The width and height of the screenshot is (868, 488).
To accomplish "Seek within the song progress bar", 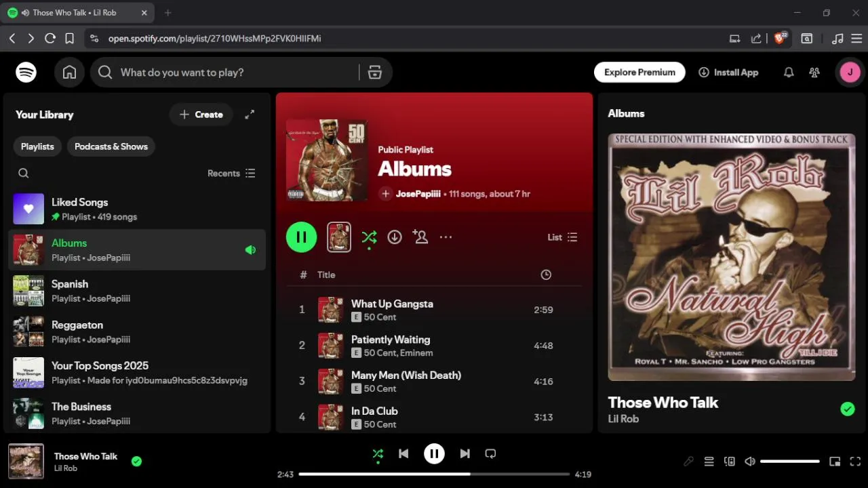I will tap(434, 474).
